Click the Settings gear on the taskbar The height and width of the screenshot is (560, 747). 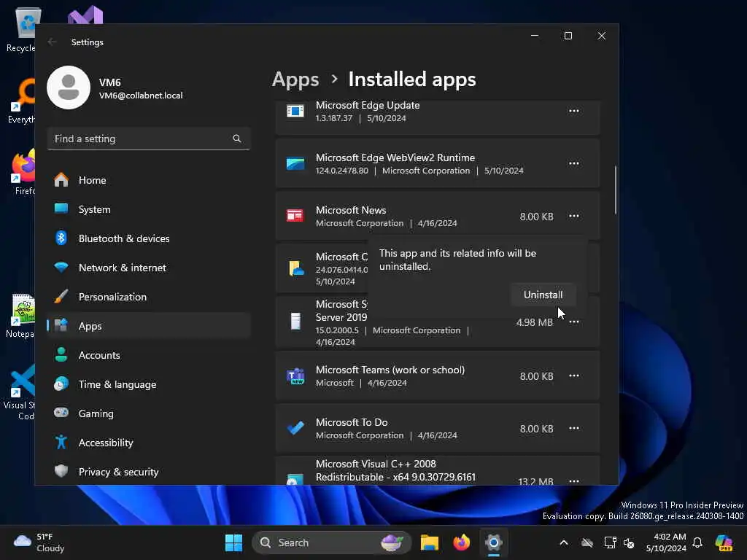coord(494,542)
